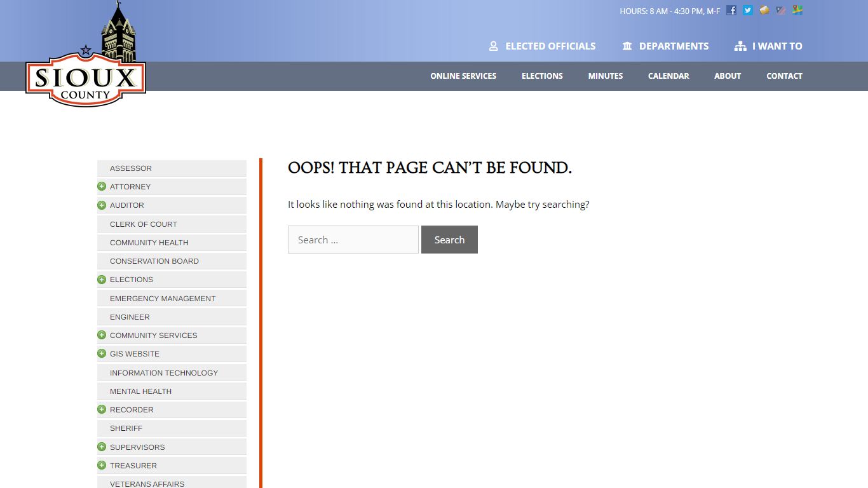Viewport: 868px width, 488px height.
Task: Expand the Recorder plus icon
Action: [102, 410]
